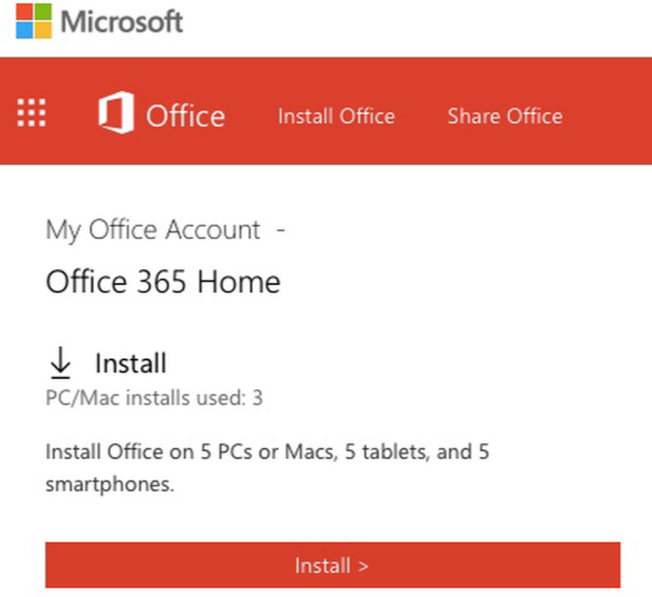Click the Install heading next to arrow
This screenshot has width=652, height=597.
130,363
